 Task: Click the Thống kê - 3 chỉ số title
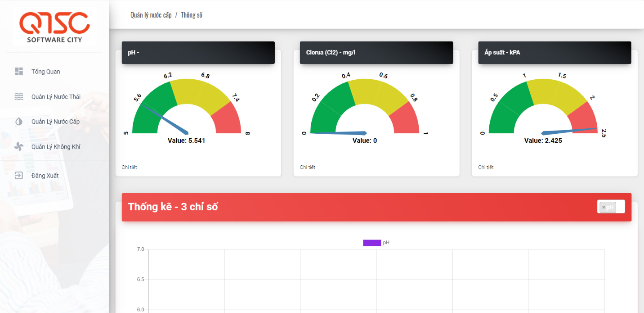173,207
